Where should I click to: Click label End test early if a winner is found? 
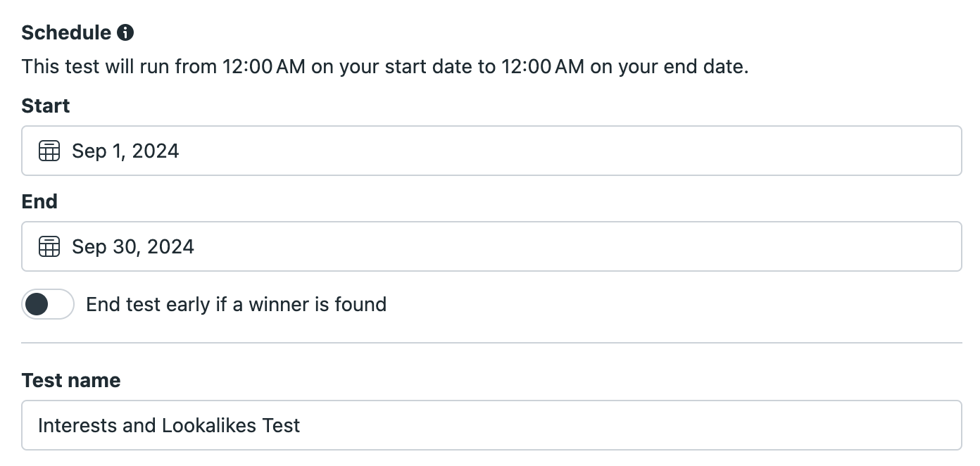pyautogui.click(x=237, y=304)
